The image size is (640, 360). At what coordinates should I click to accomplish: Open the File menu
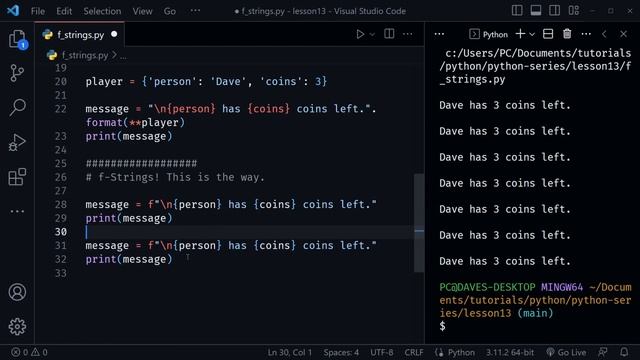pyautogui.click(x=38, y=11)
